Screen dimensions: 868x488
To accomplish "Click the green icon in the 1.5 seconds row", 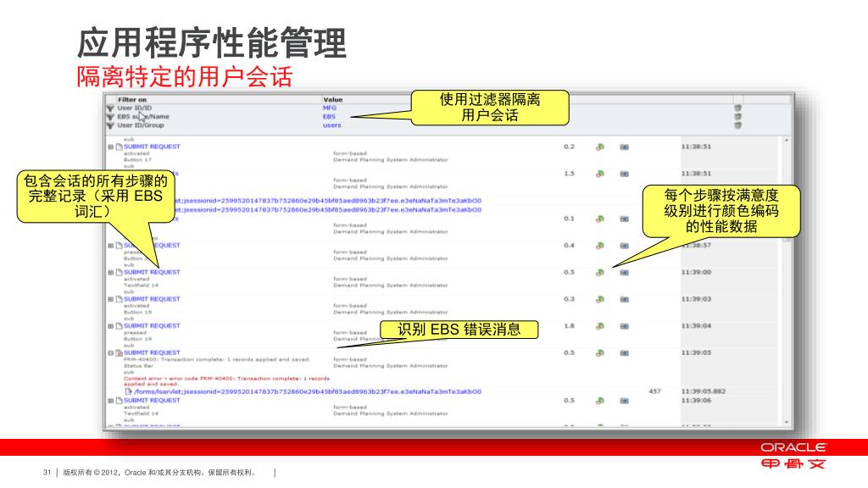I will [599, 174].
